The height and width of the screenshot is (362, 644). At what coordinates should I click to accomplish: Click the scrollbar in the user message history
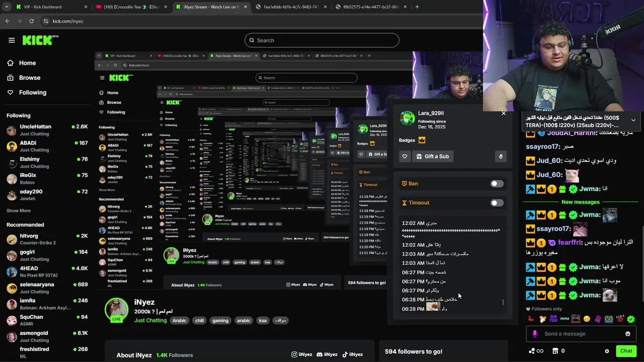pos(503,302)
